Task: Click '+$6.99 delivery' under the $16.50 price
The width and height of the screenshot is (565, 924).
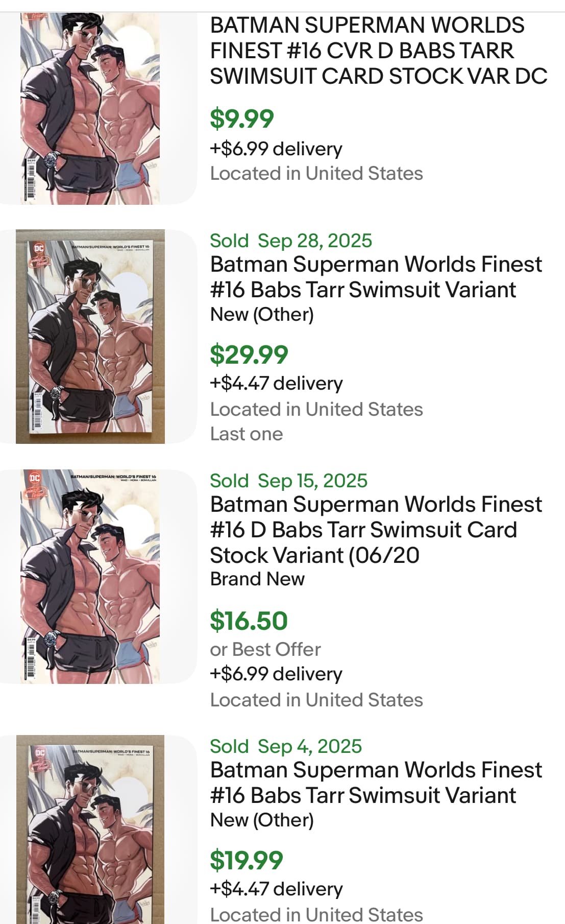Action: [276, 674]
